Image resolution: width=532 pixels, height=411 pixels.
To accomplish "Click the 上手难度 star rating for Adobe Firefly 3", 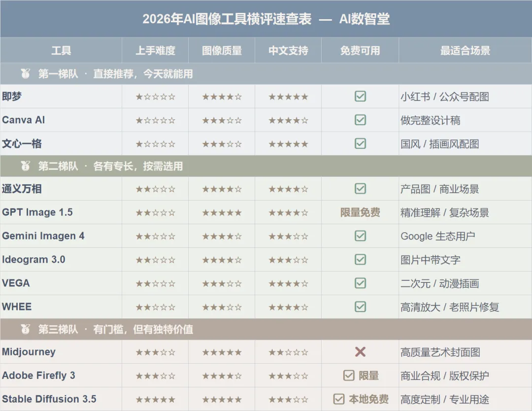I will click(x=155, y=376).
